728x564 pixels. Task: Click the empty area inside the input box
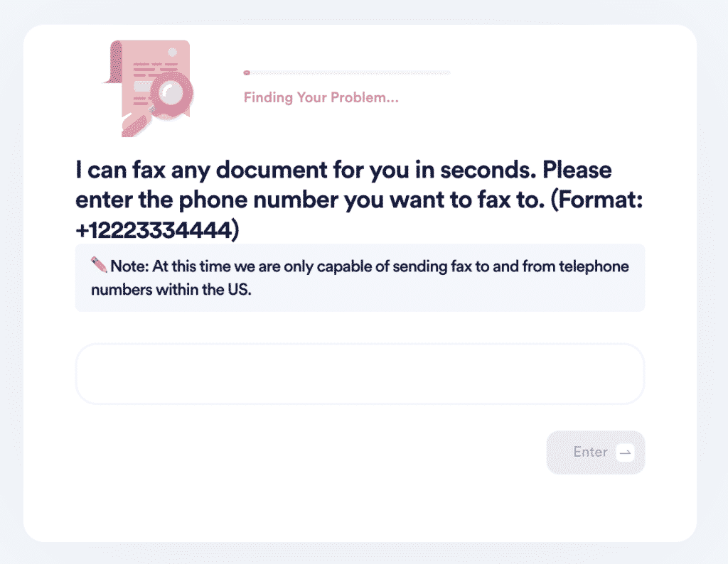359,374
